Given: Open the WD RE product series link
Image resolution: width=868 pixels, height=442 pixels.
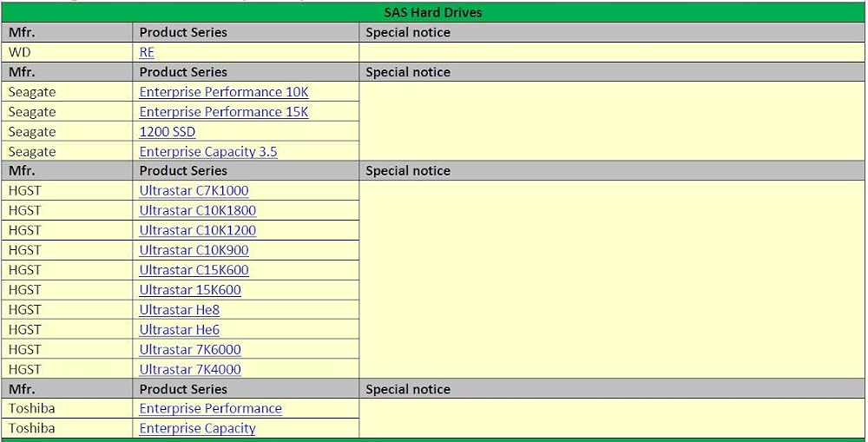Looking at the screenshot, I should click(147, 53).
